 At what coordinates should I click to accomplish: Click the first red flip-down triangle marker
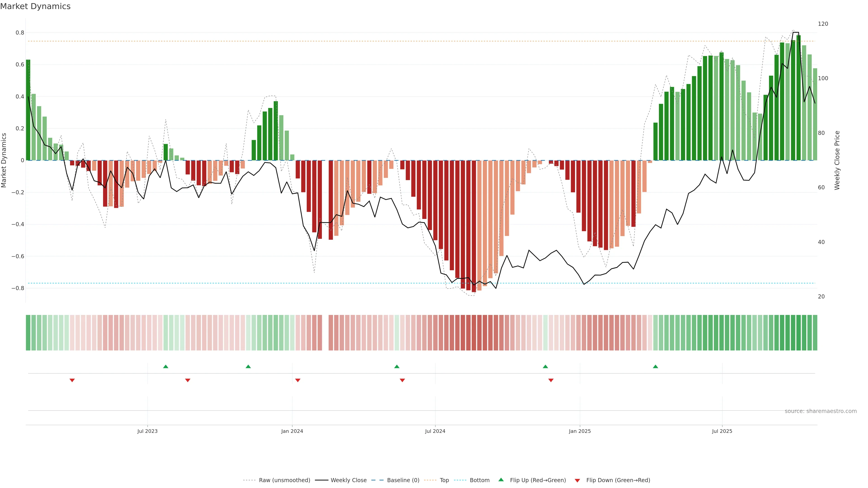tap(72, 380)
